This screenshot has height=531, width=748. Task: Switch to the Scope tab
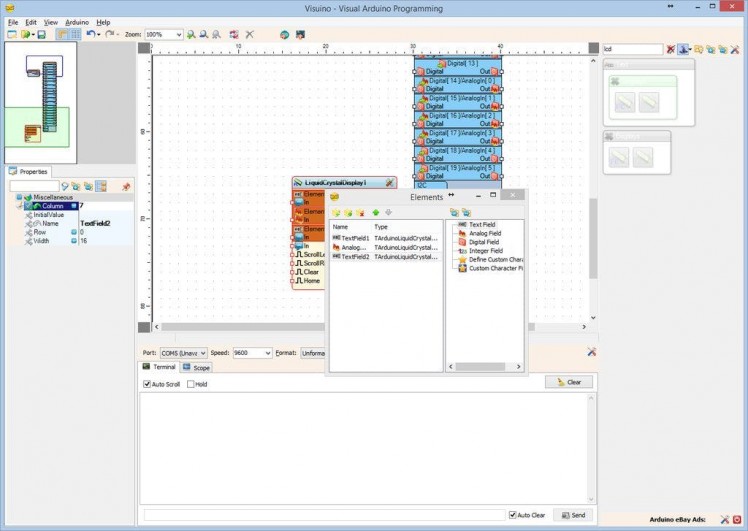[x=196, y=368]
